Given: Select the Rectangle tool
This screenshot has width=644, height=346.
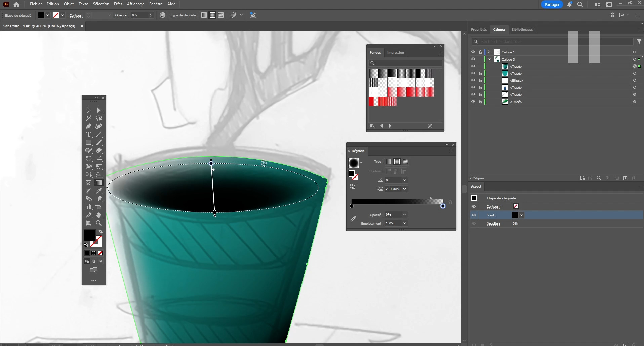Looking at the screenshot, I should [x=89, y=143].
